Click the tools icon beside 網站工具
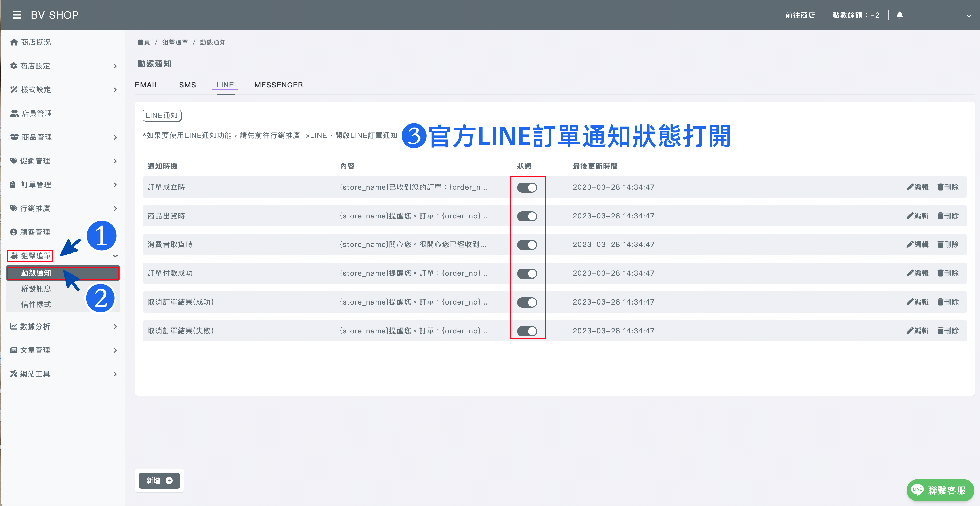Image resolution: width=980 pixels, height=506 pixels. pyautogui.click(x=14, y=374)
